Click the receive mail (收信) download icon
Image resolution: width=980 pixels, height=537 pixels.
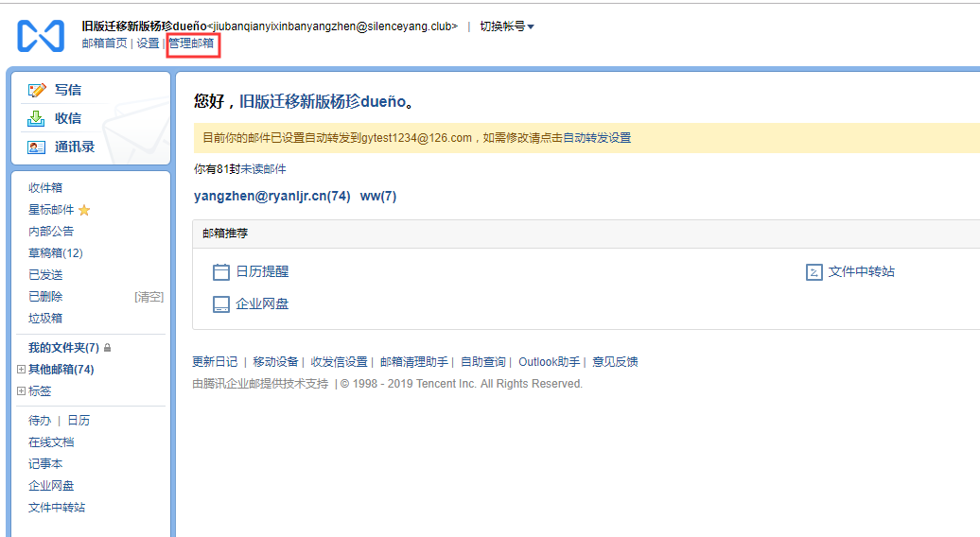pos(37,119)
